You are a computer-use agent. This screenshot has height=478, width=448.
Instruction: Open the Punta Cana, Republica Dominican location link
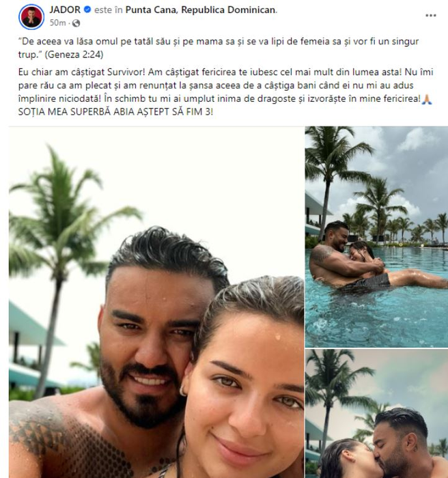tap(200, 10)
